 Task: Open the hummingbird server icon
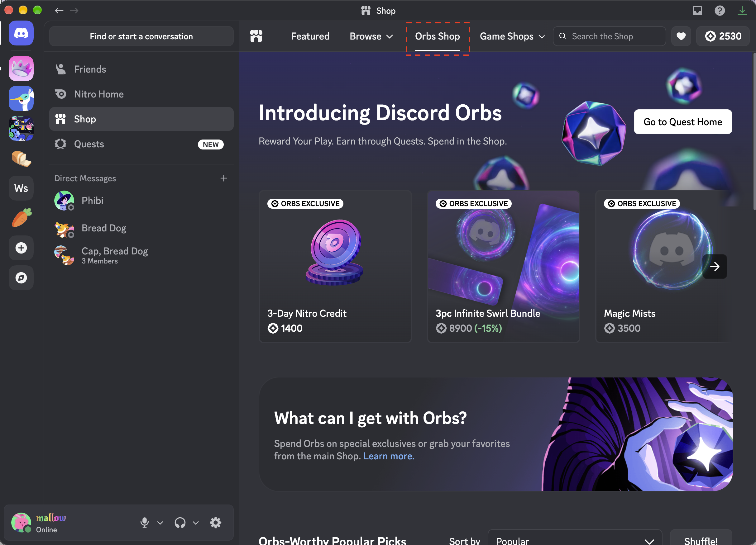[x=21, y=98]
